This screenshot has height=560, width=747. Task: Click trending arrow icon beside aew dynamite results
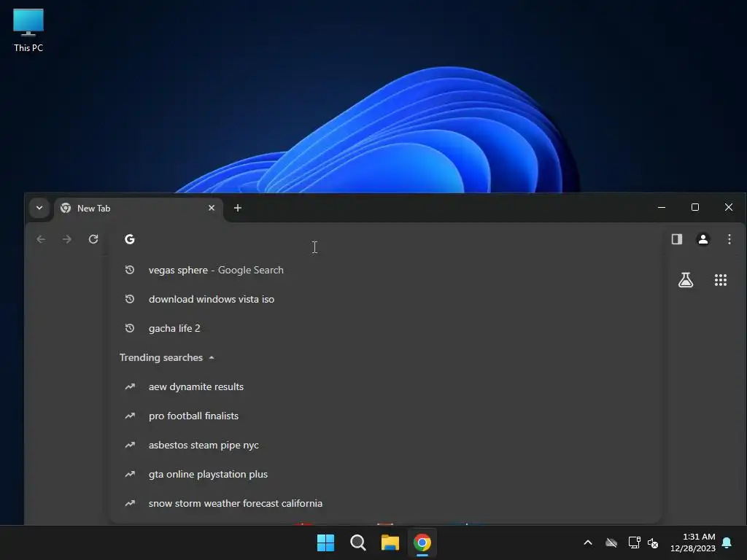click(130, 386)
